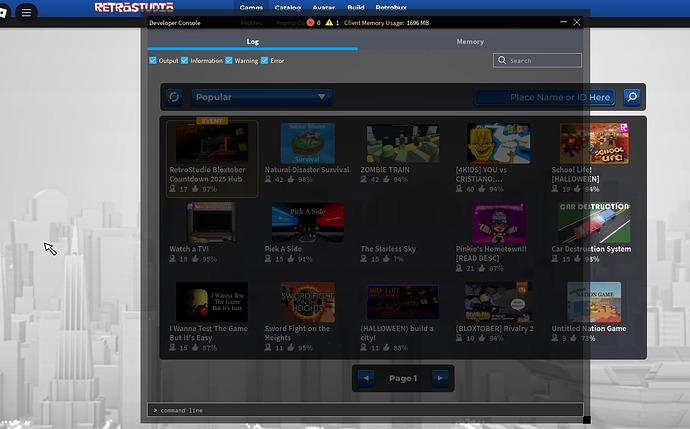The width and height of the screenshot is (690, 429).
Task: Open the Retrobux menu
Action: pos(391,7)
